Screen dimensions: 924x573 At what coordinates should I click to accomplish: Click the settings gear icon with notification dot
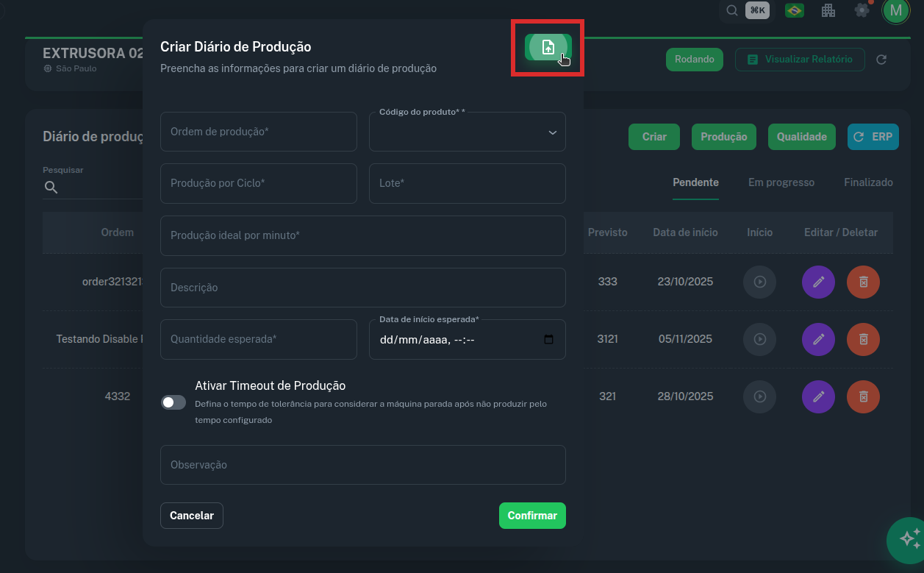(862, 11)
